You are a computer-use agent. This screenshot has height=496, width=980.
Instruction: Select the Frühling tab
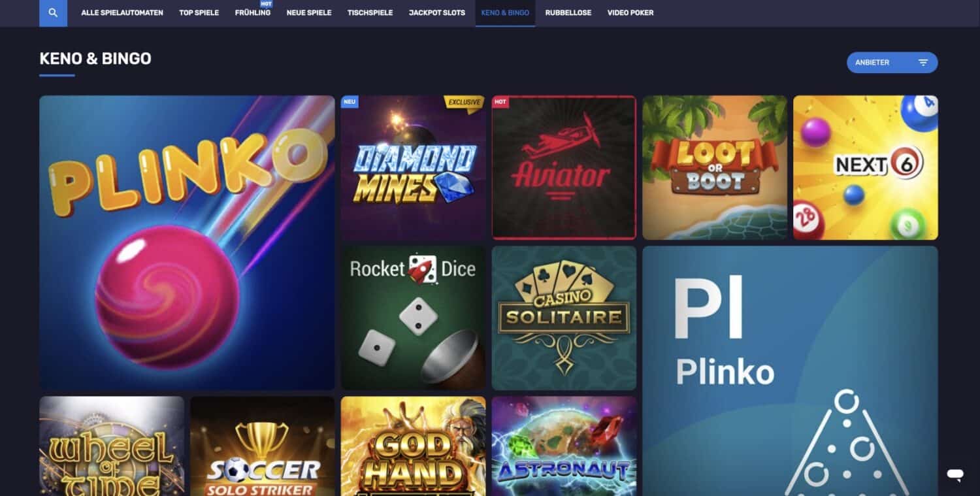[253, 13]
